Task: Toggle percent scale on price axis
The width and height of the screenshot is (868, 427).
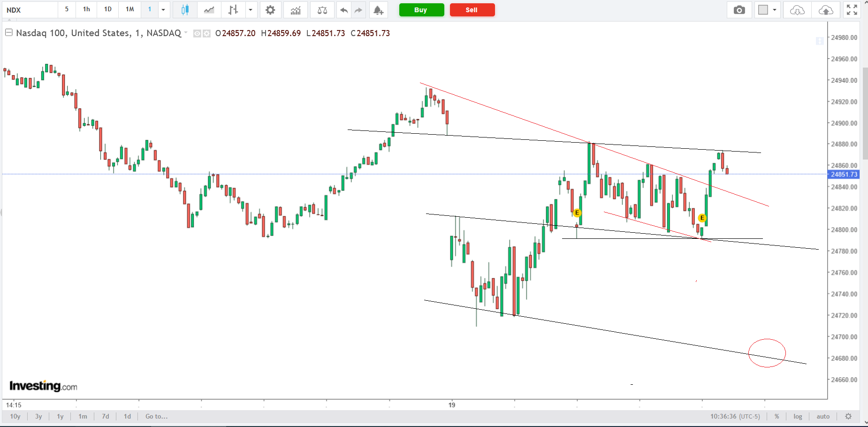Action: [777, 416]
